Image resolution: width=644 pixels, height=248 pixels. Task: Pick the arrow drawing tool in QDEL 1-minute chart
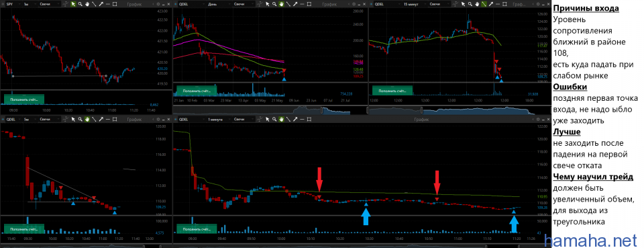295,119
